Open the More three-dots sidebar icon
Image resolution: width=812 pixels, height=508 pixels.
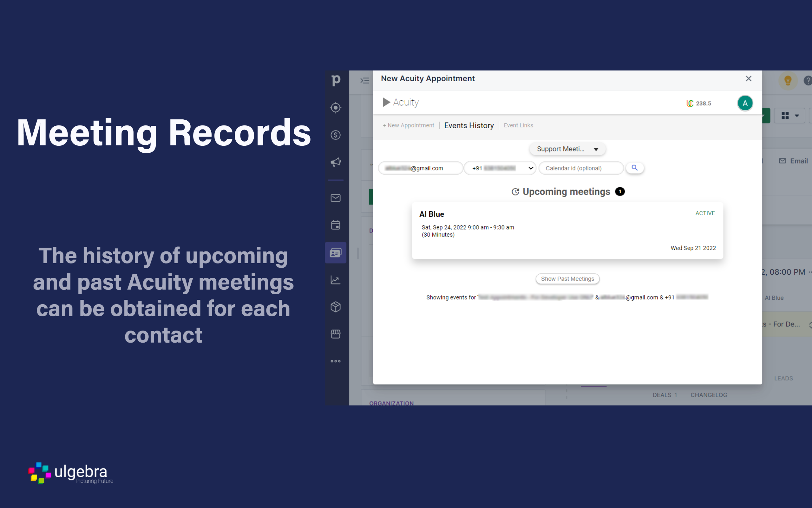point(336,361)
